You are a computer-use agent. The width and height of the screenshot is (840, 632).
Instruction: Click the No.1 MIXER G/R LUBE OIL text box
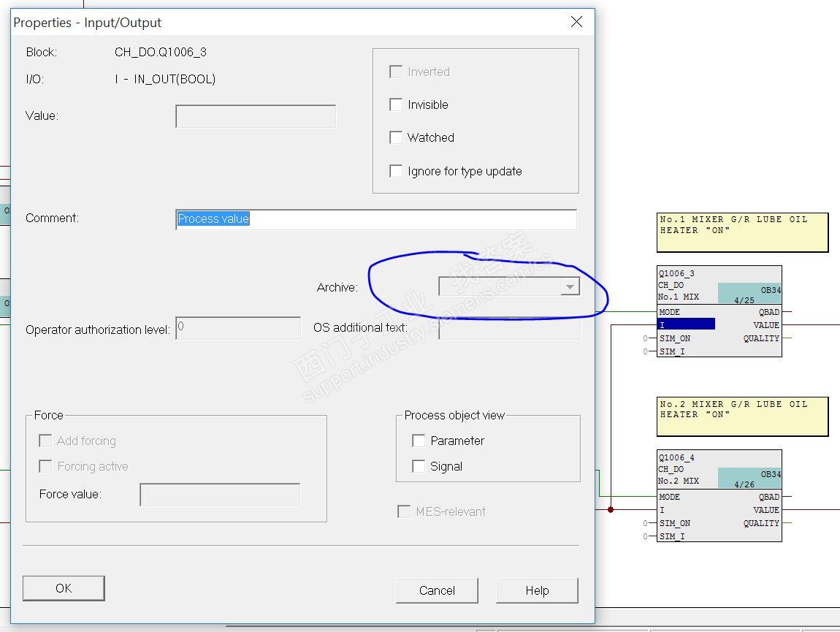pyautogui.click(x=743, y=232)
